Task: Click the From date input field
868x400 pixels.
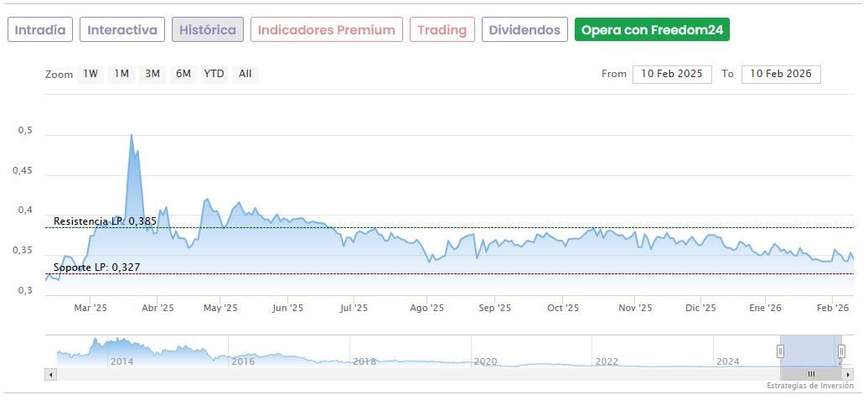Action: pyautogui.click(x=672, y=74)
